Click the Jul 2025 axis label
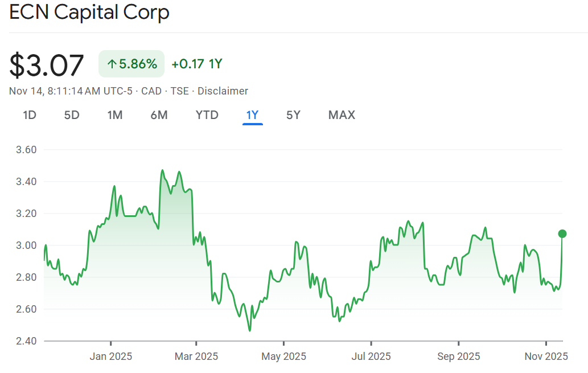588x373 pixels. coord(371,356)
